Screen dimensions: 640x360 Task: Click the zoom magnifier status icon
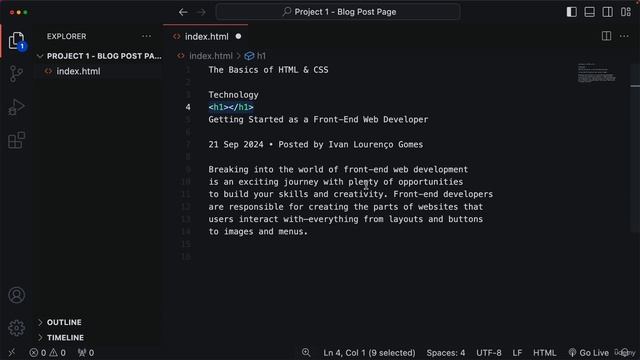306,352
